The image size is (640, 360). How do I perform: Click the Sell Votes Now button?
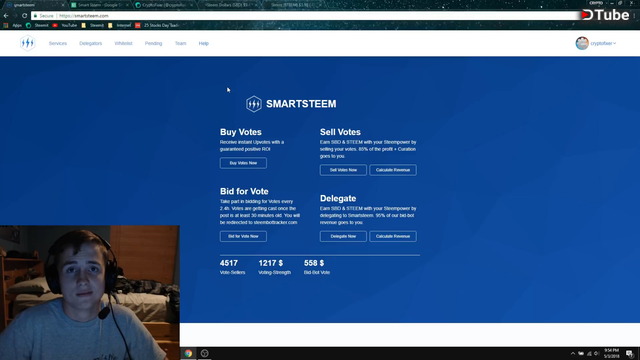343,170
